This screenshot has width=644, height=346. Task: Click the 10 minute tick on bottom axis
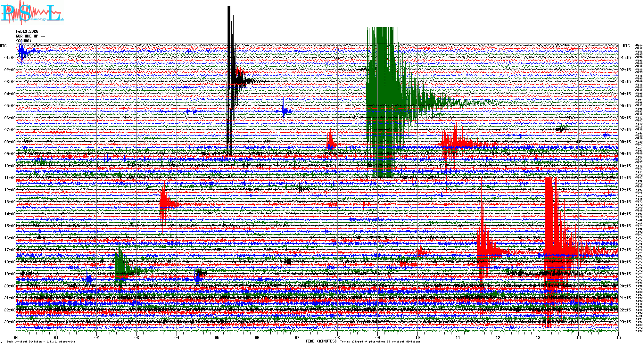click(417, 337)
